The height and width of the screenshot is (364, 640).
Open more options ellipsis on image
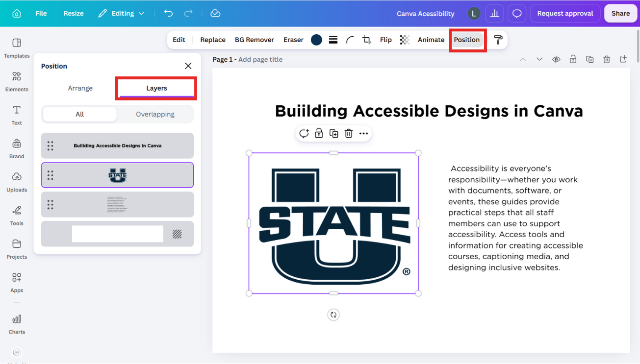pos(363,133)
